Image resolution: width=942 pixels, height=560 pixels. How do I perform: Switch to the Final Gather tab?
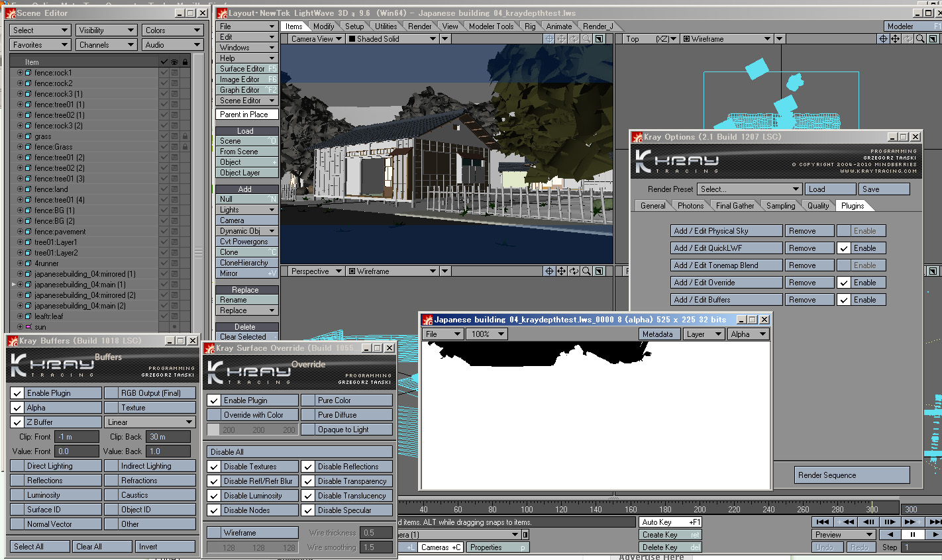[735, 206]
